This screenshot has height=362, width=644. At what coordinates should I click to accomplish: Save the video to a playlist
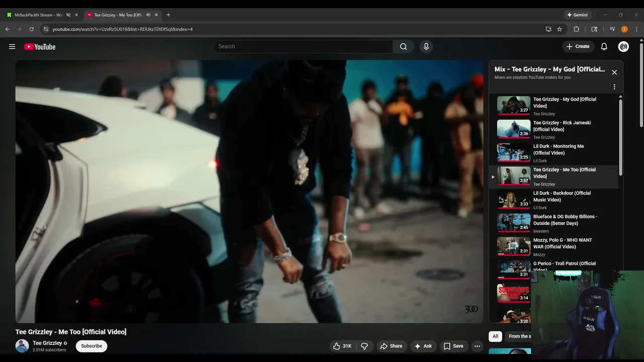pyautogui.click(x=453, y=346)
